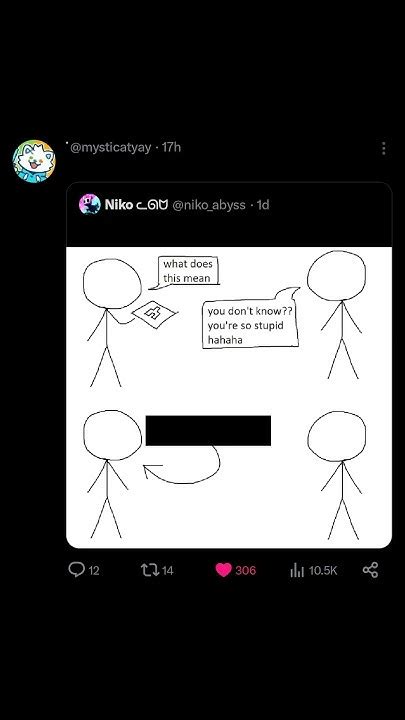Click the 12 replies count

coord(94,571)
